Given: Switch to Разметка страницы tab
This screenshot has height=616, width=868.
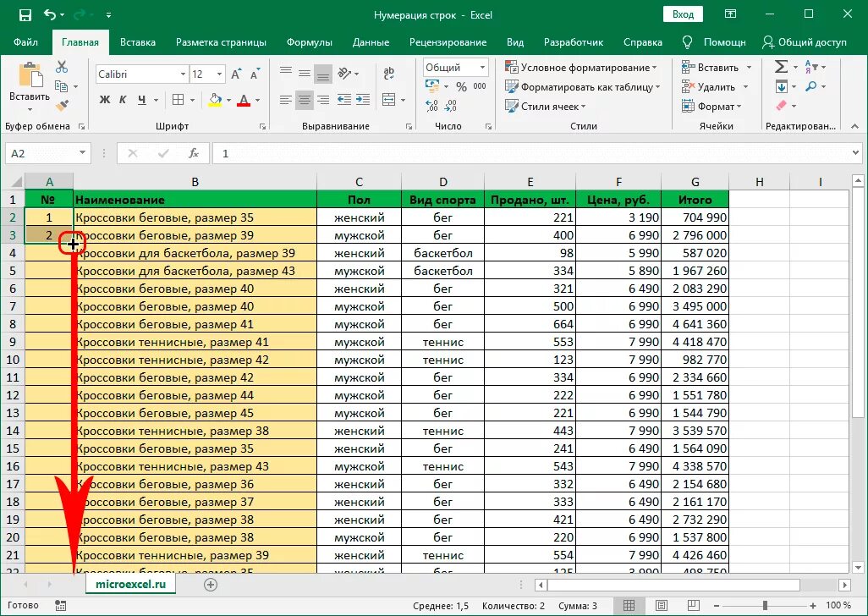Looking at the screenshot, I should (221, 42).
